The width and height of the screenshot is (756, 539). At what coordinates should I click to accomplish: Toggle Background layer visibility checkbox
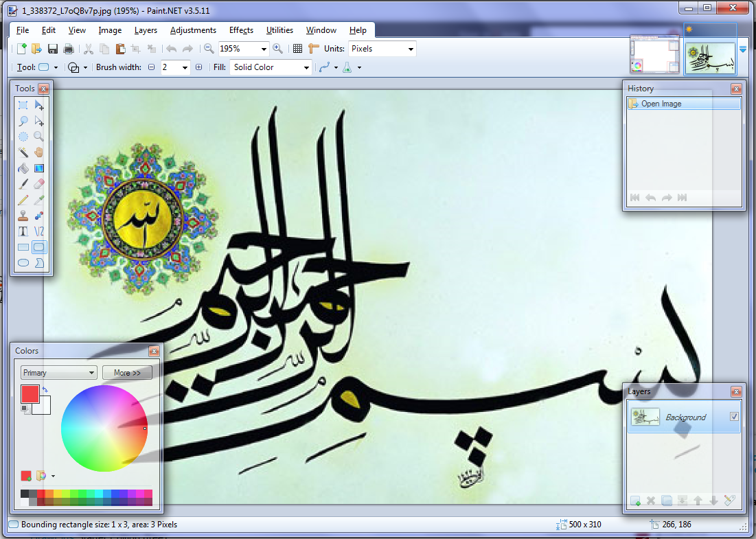click(x=734, y=416)
